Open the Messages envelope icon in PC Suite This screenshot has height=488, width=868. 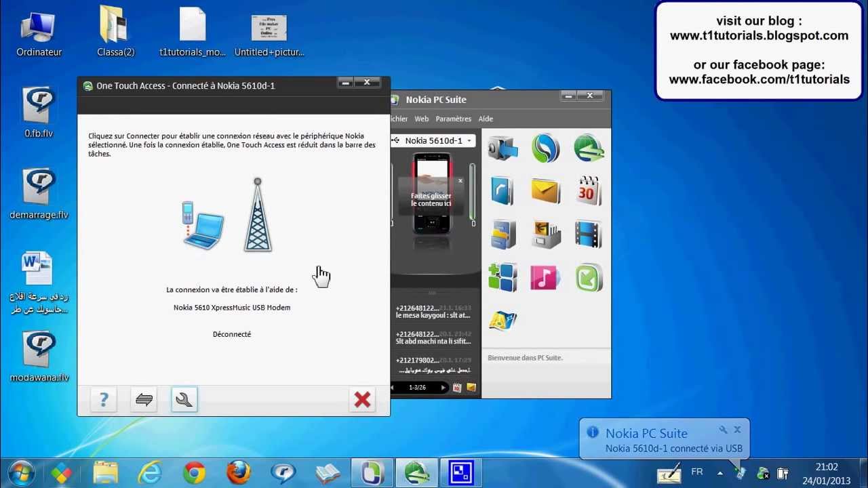(545, 191)
